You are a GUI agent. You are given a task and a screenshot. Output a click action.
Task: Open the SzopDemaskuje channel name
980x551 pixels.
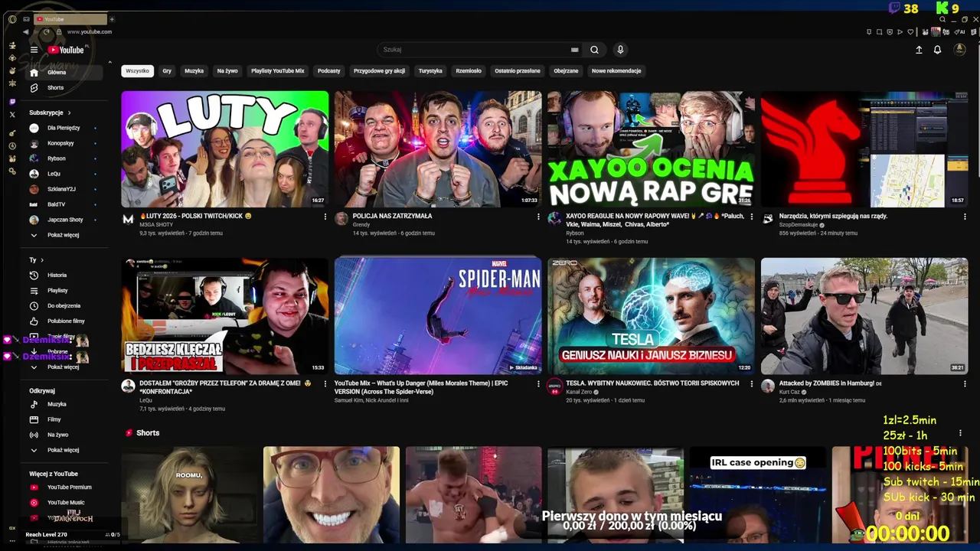(x=799, y=225)
